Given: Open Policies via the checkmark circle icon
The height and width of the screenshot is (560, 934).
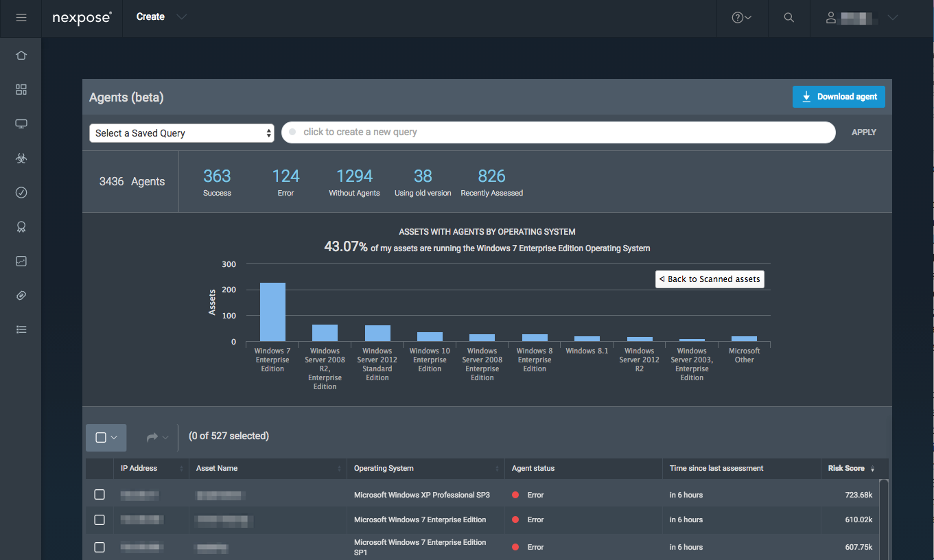Looking at the screenshot, I should (x=21, y=193).
